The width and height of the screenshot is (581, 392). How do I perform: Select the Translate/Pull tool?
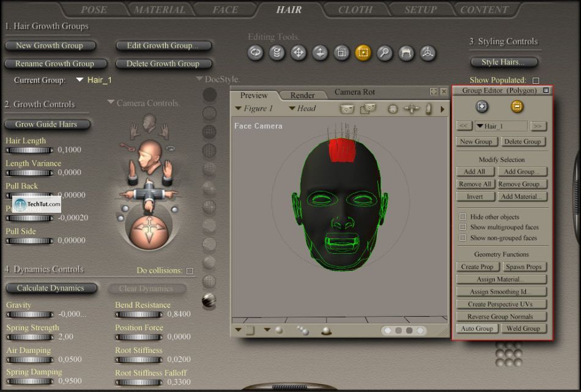298,53
